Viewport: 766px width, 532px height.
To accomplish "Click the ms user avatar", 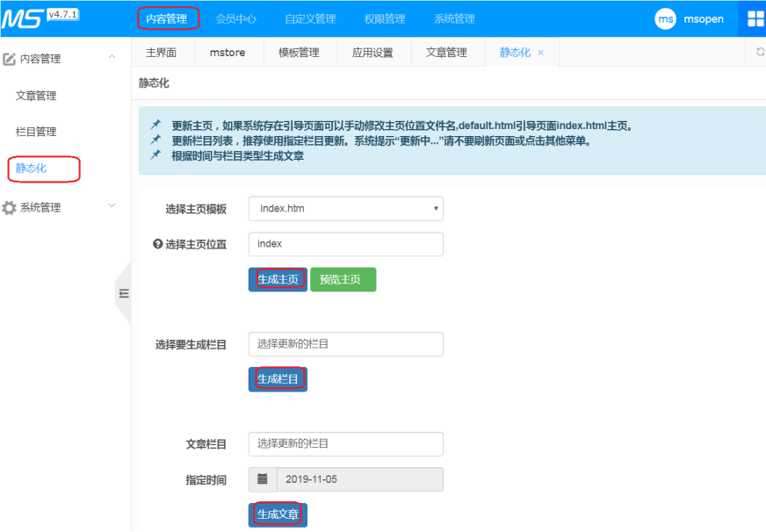I will [x=665, y=19].
